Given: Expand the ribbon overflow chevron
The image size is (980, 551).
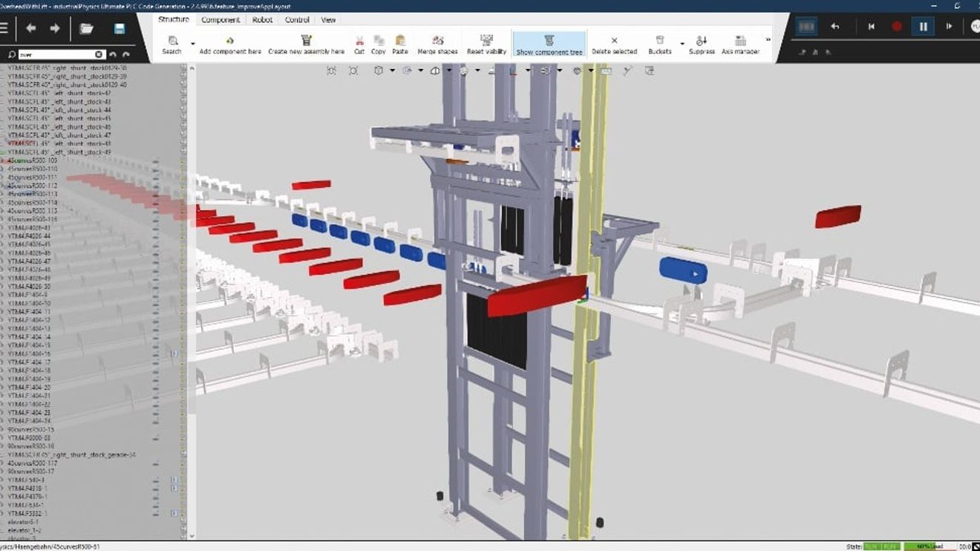Looking at the screenshot, I should (x=768, y=40).
